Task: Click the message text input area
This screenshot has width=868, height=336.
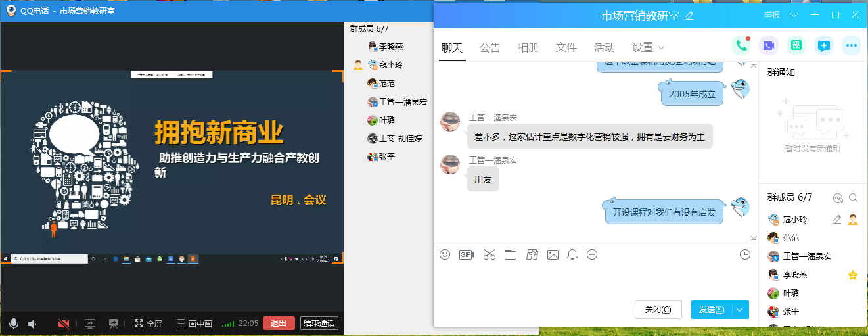Action: click(591, 279)
